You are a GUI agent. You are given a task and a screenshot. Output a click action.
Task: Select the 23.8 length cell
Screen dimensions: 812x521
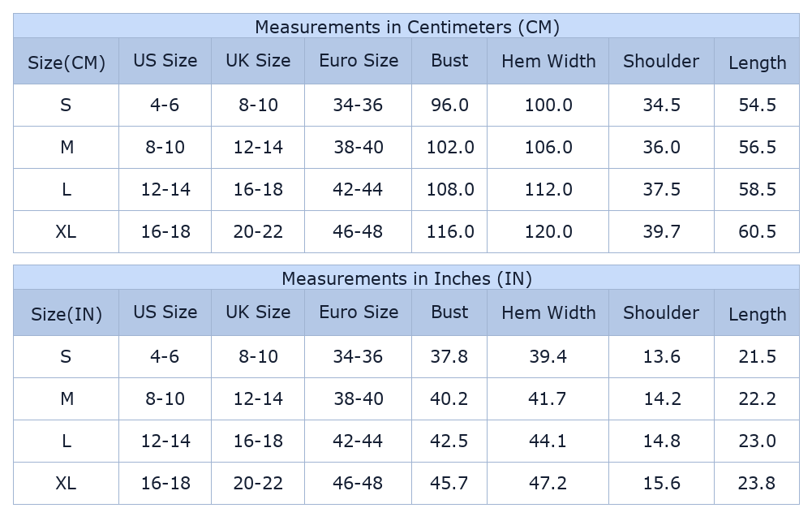click(x=757, y=484)
